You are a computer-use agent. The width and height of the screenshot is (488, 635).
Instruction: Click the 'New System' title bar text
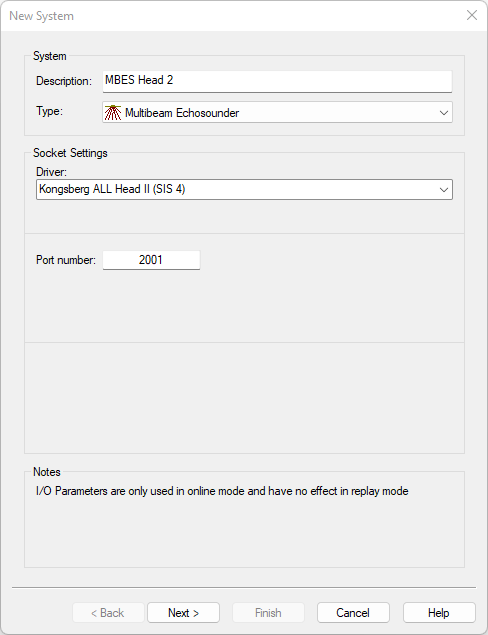(41, 16)
